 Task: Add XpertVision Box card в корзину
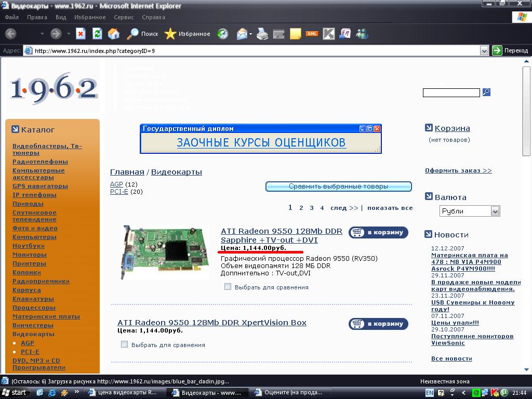(378, 324)
